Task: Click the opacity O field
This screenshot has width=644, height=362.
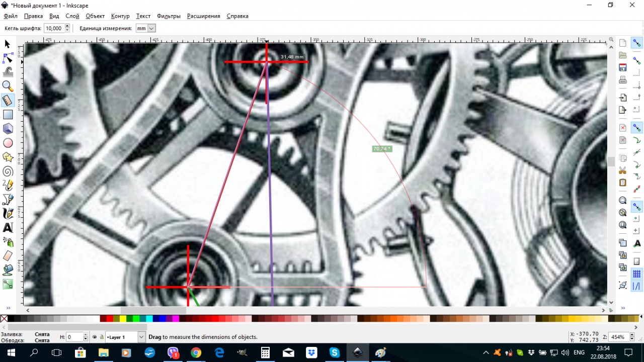Action: [75, 337]
